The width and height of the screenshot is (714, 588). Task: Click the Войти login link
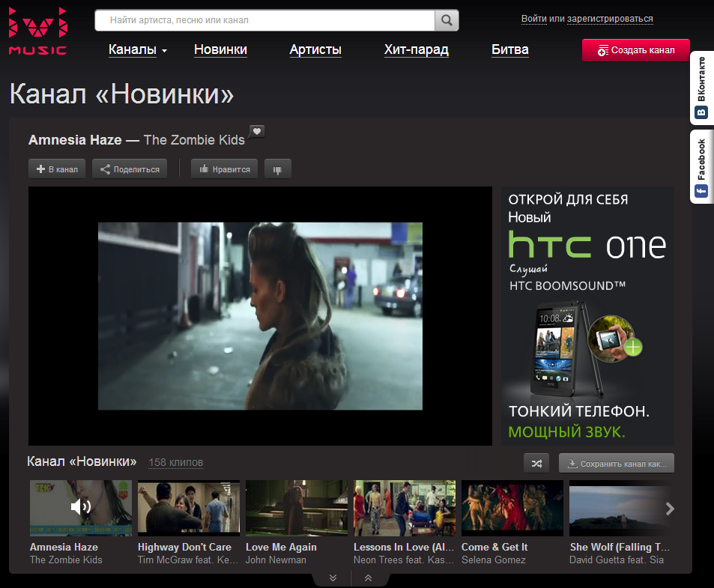point(533,19)
